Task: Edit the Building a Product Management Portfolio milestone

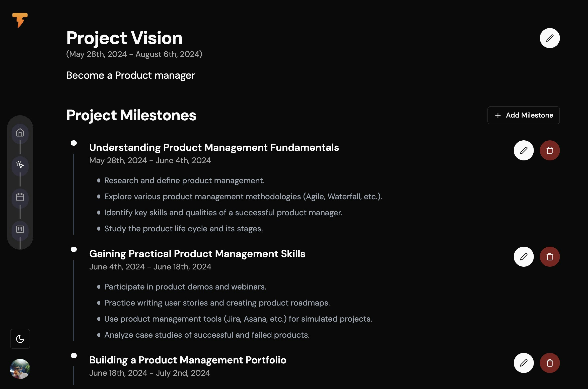Action: (524, 363)
